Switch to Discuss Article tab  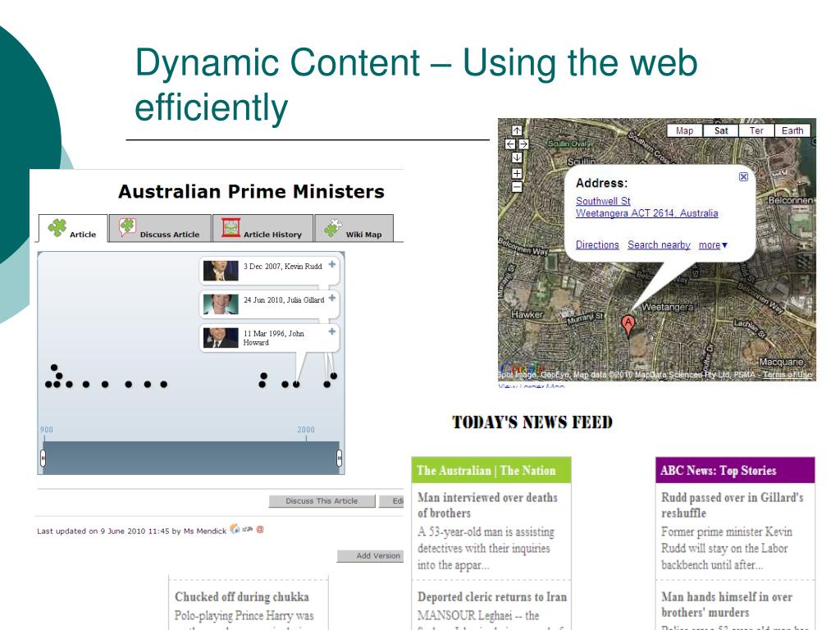(160, 228)
